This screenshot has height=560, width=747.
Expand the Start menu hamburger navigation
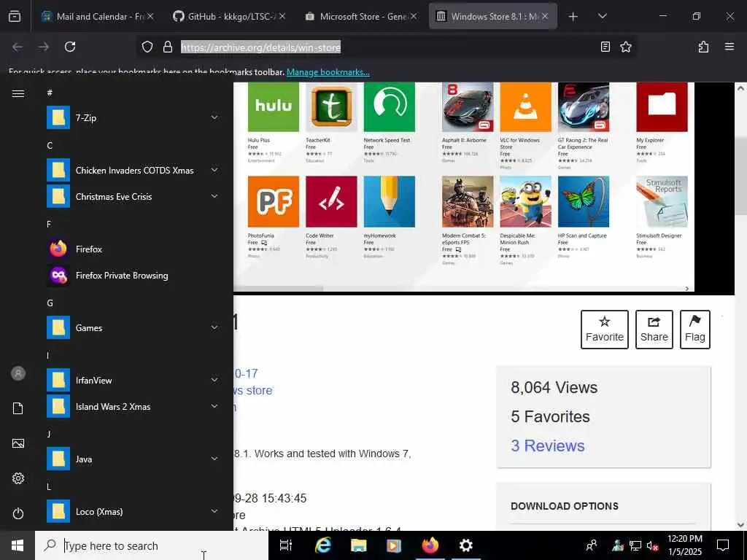click(x=18, y=93)
